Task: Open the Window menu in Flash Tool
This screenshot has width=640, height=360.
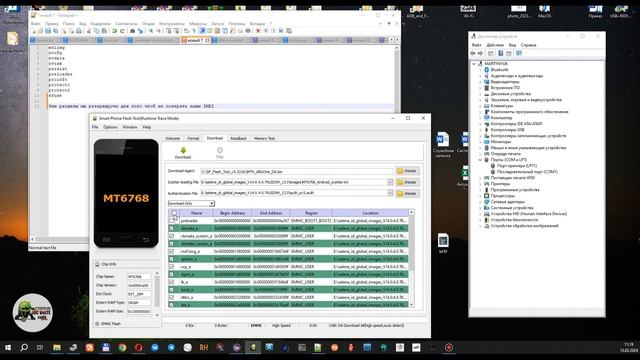Action: click(130, 127)
